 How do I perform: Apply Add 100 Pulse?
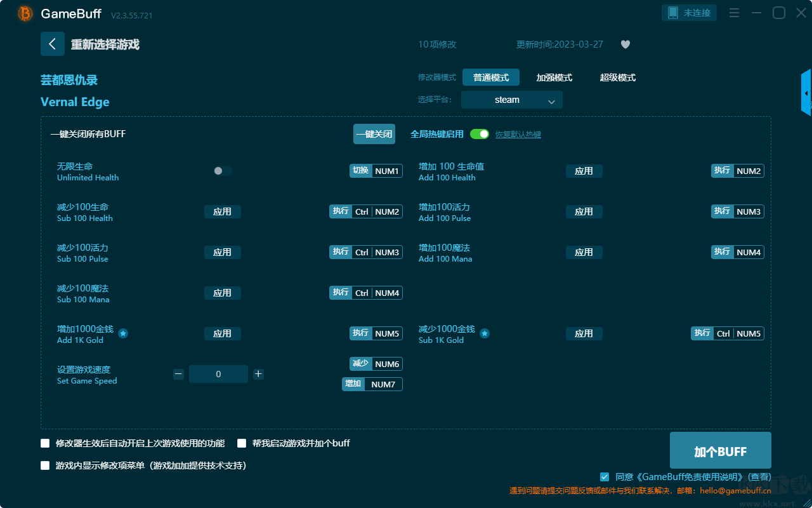pos(584,211)
